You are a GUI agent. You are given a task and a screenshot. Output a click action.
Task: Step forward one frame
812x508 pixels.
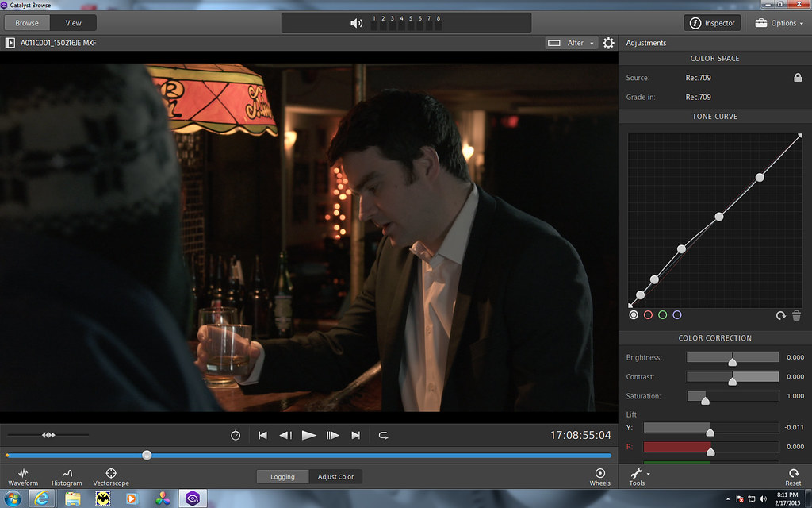point(332,436)
